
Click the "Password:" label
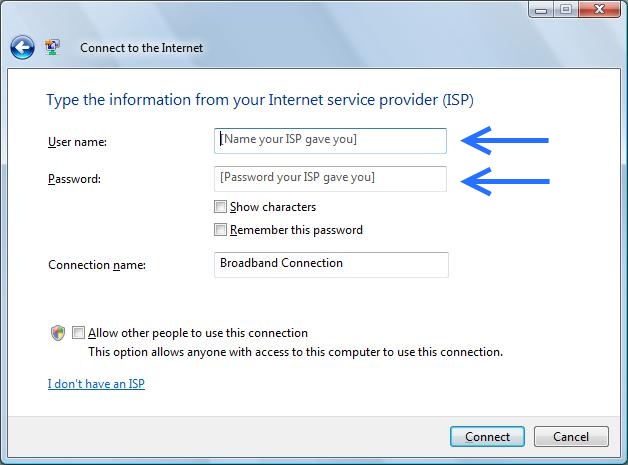point(74,180)
